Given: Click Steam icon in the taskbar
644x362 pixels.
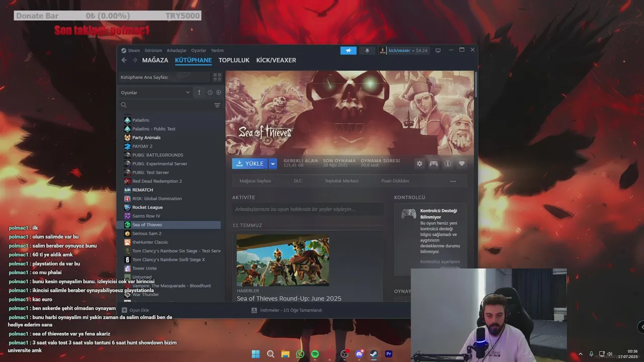Looking at the screenshot, I should pos(374,354).
